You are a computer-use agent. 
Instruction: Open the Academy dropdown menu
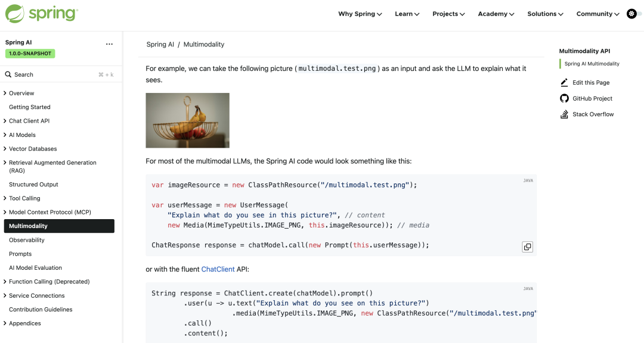[x=496, y=14]
